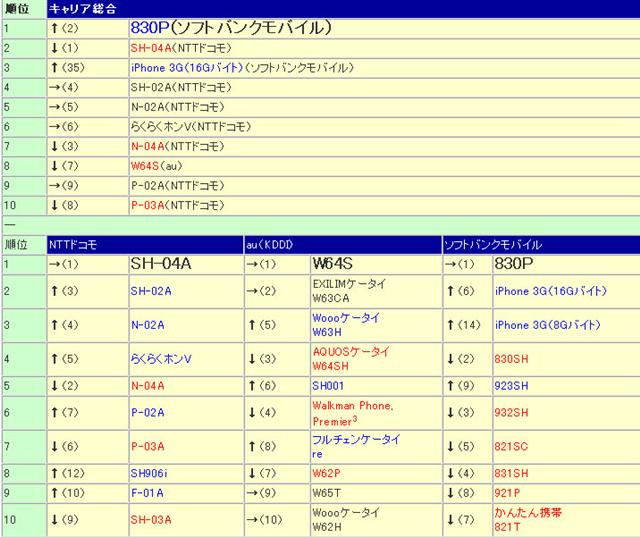Viewport: 640px width, 537px height.
Task: Click 821SC in SoftBank column
Action: (x=511, y=447)
